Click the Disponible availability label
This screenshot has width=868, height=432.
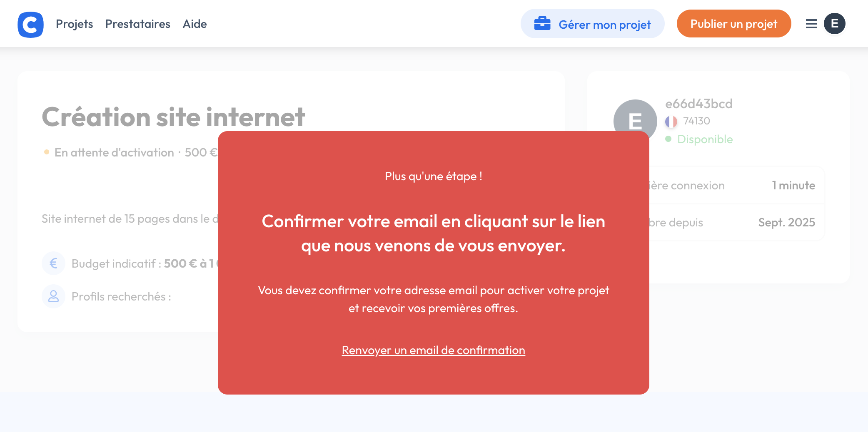(x=705, y=139)
